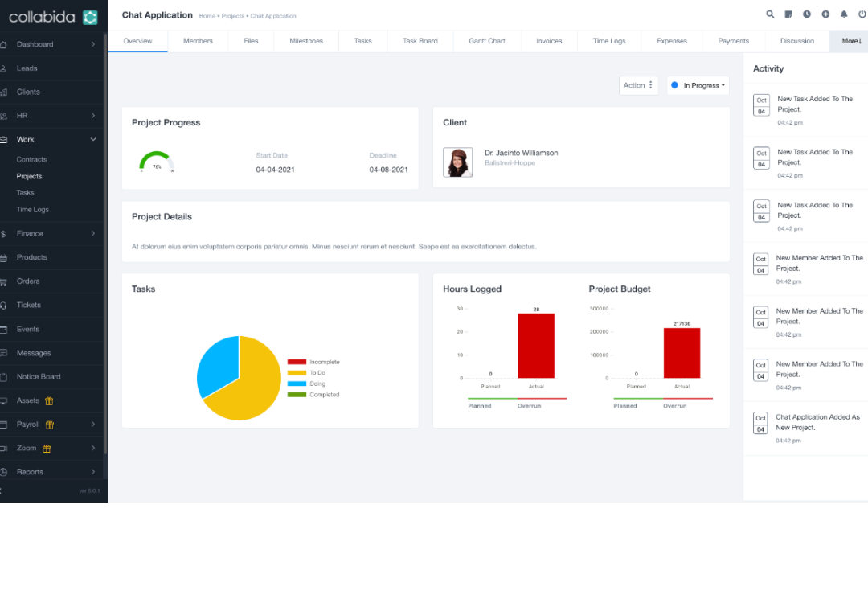Viewport: 868px width, 603px height.
Task: Click the plus circle quick-add icon
Action: click(825, 14)
